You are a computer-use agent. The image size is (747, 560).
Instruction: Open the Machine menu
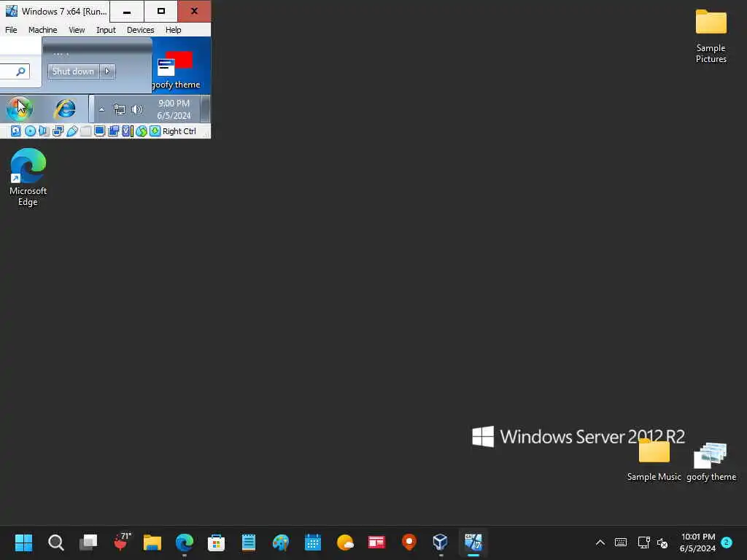click(x=42, y=29)
